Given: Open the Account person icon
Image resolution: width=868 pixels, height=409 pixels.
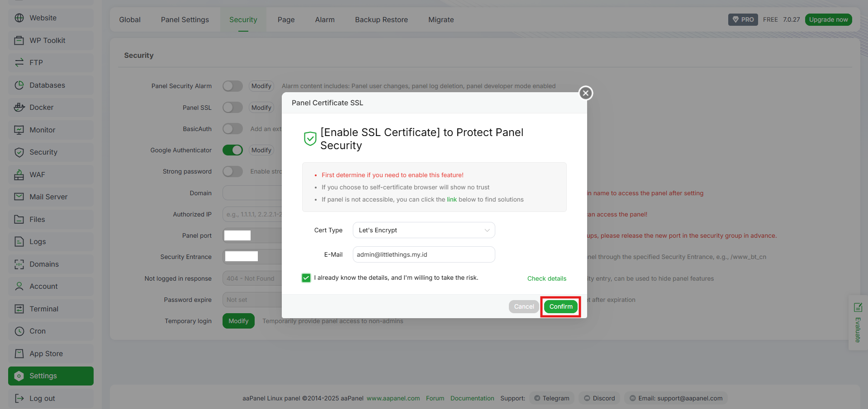Looking at the screenshot, I should pyautogui.click(x=19, y=286).
